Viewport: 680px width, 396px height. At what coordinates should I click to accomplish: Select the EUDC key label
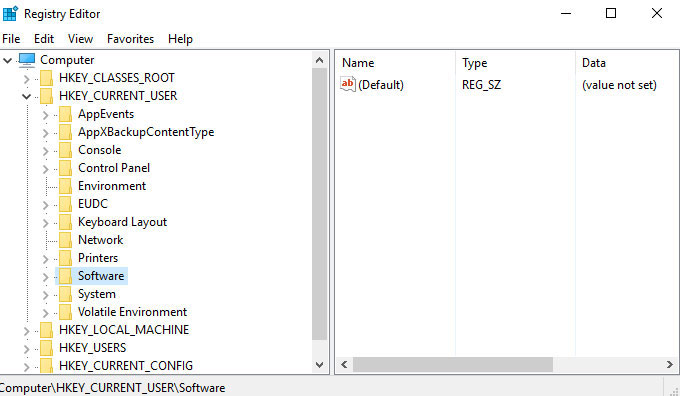(93, 204)
